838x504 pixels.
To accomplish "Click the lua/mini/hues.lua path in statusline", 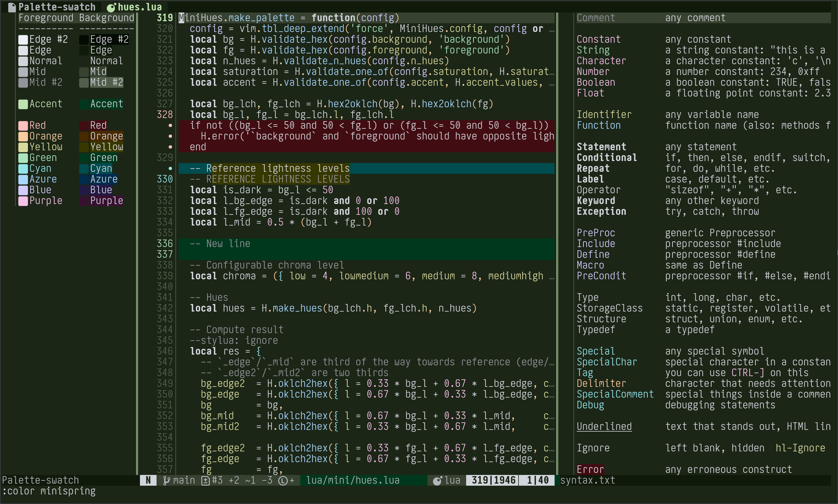I will [x=353, y=480].
